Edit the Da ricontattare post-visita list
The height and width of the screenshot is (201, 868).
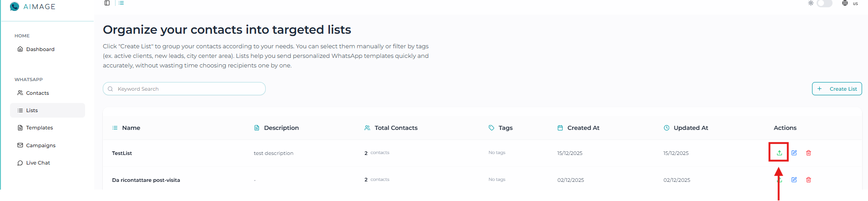[794, 180]
